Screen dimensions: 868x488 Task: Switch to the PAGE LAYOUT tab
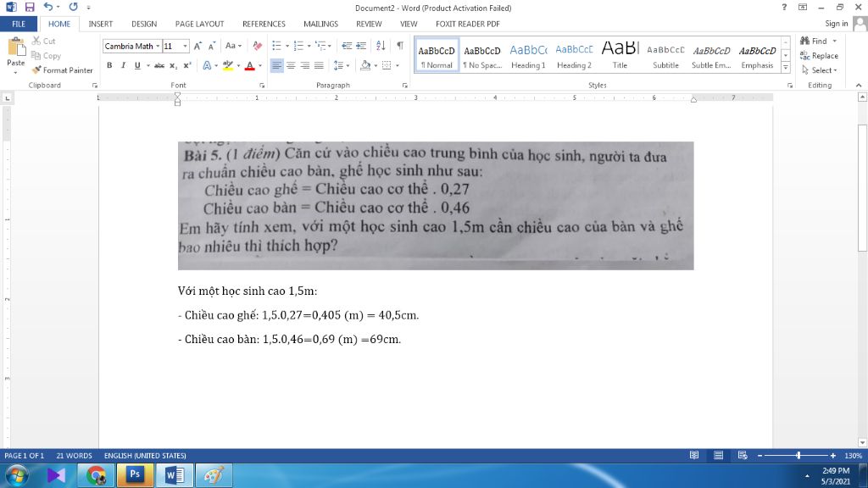(x=199, y=24)
